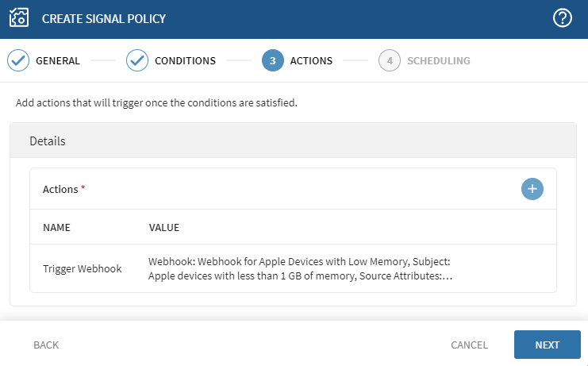Image resolution: width=588 pixels, height=366 pixels.
Task: Go to the Conditions step label
Action: point(185,60)
